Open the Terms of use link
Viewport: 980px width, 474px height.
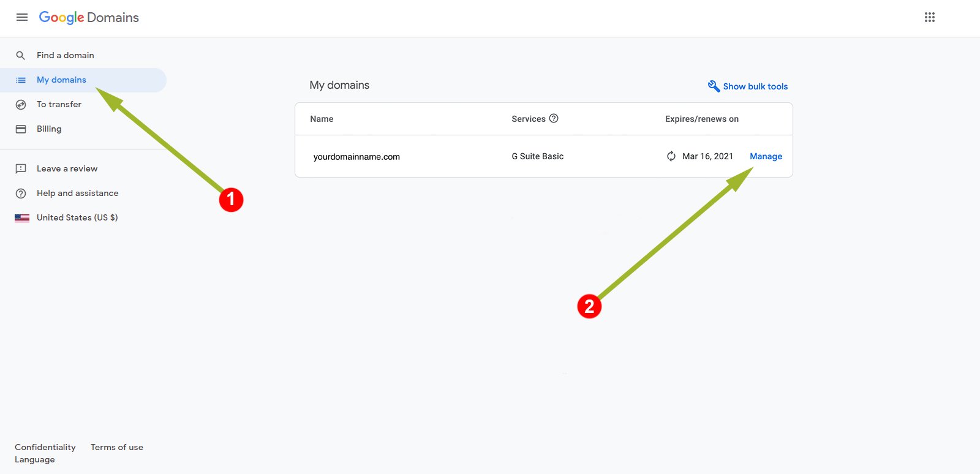[117, 447]
